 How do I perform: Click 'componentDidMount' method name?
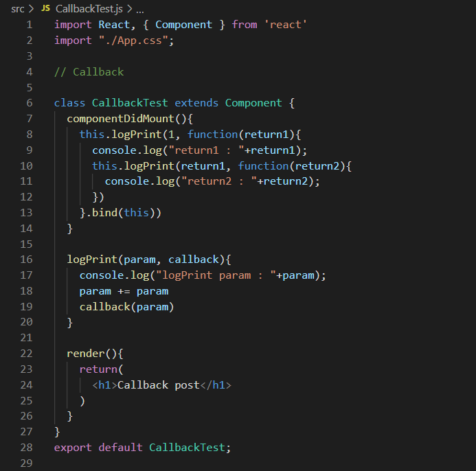click(x=120, y=119)
